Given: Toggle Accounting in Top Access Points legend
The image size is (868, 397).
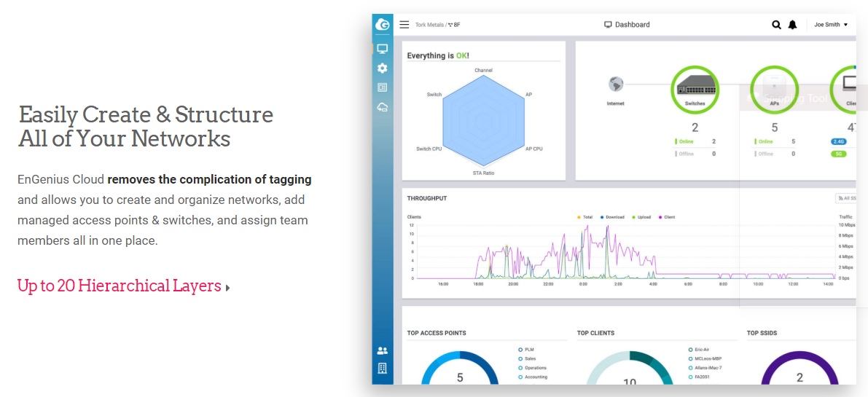Looking at the screenshot, I should [x=533, y=377].
